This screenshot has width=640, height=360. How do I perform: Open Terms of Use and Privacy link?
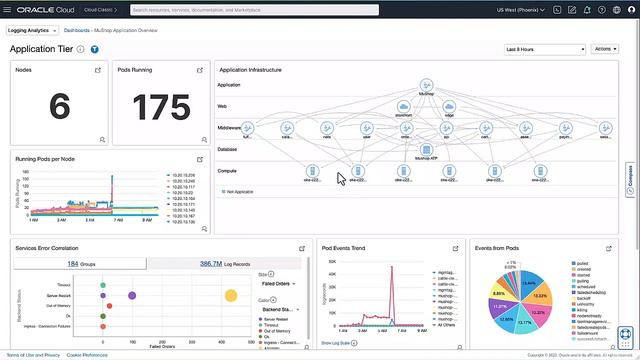pos(33,355)
